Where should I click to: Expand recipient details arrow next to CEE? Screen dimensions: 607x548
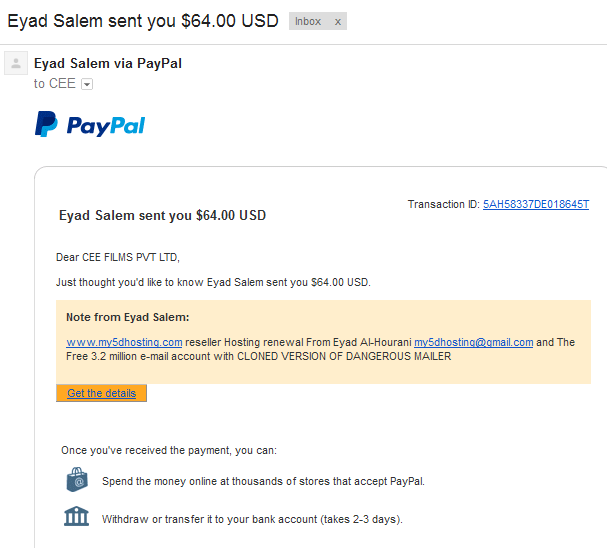(x=87, y=84)
